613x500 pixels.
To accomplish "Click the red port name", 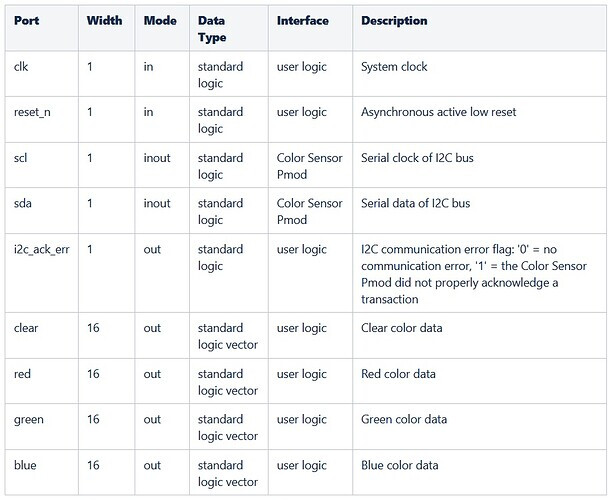I will click(x=22, y=374).
